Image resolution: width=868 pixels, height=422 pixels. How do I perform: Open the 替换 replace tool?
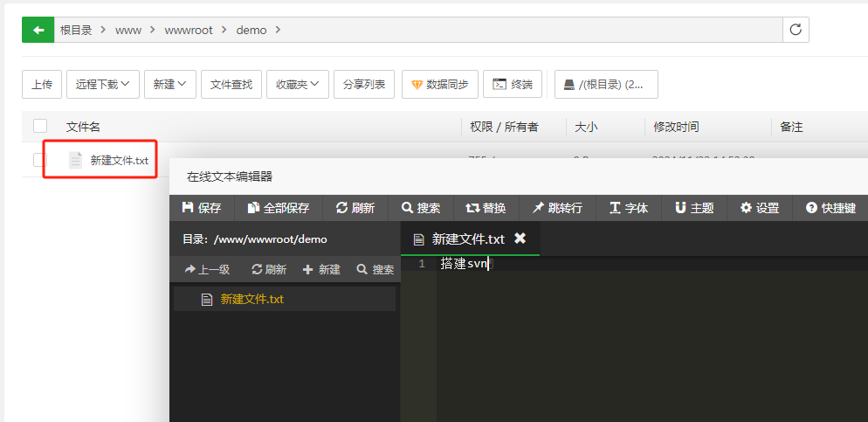(486, 208)
